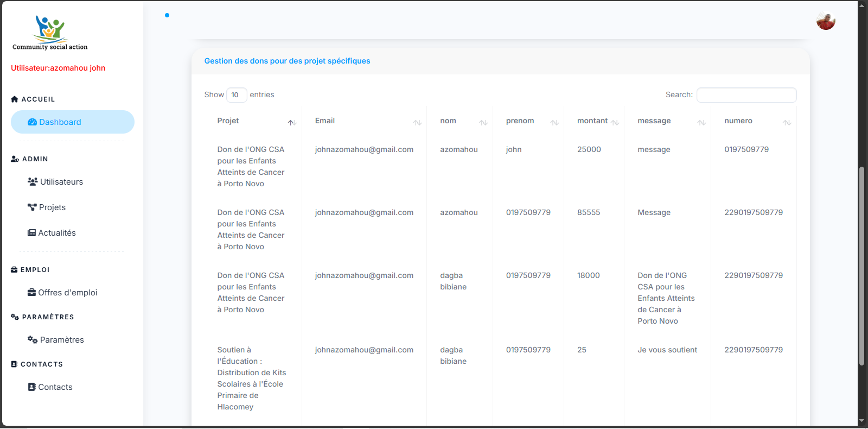This screenshot has width=868, height=429.
Task: Click the Contacts address book icon
Action: point(31,387)
